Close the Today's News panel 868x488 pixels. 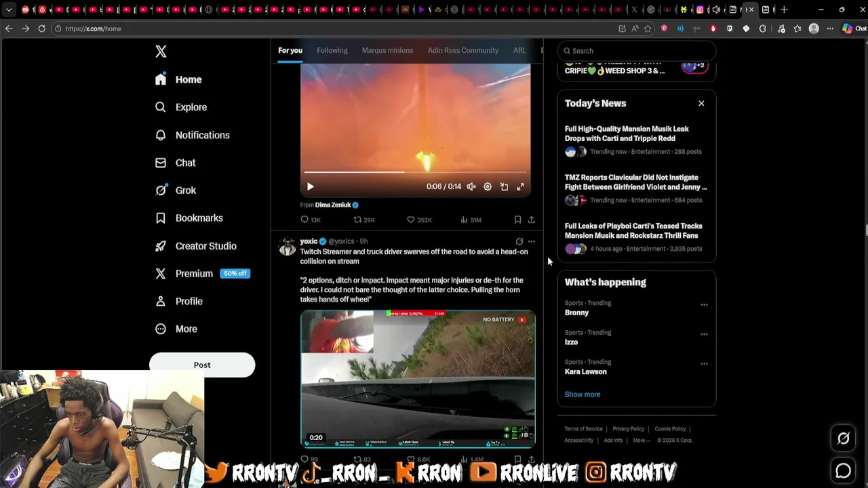701,104
